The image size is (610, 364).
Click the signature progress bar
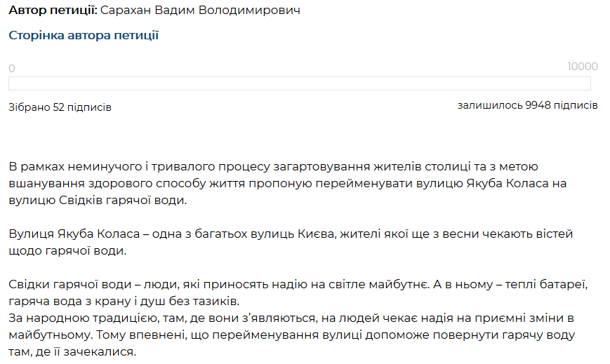299,83
